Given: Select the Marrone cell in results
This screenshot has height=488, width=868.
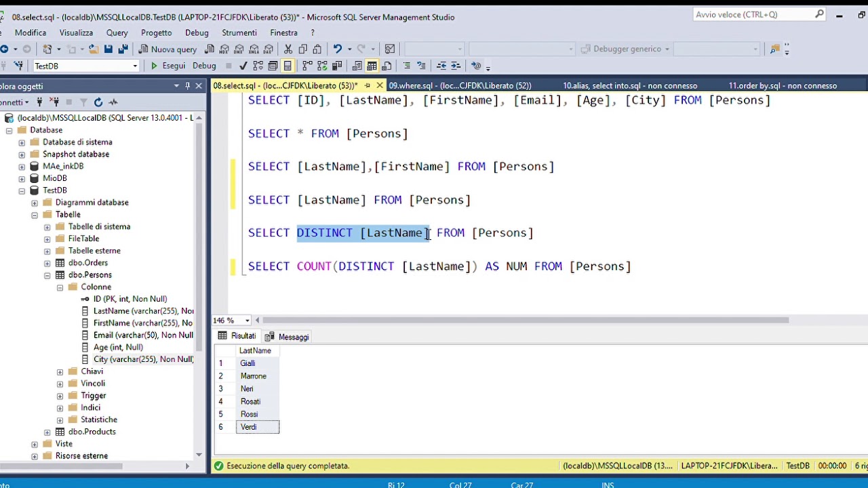Looking at the screenshot, I should point(257,376).
